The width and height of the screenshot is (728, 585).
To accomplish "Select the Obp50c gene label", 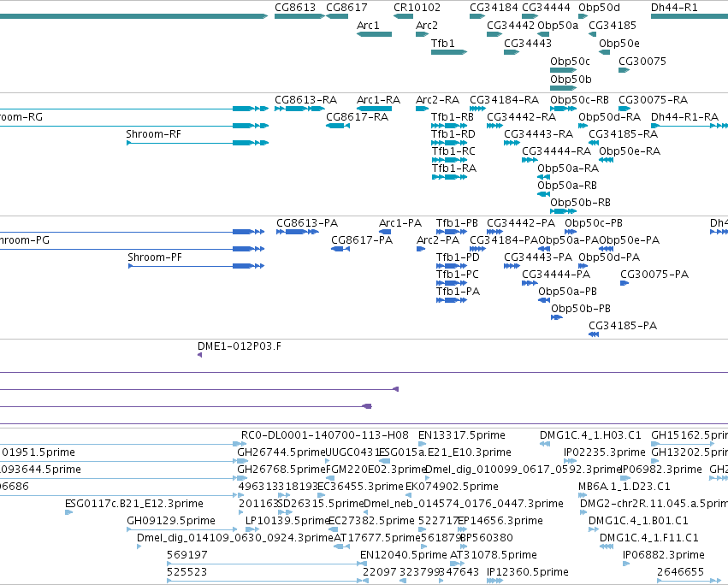I will [570, 62].
